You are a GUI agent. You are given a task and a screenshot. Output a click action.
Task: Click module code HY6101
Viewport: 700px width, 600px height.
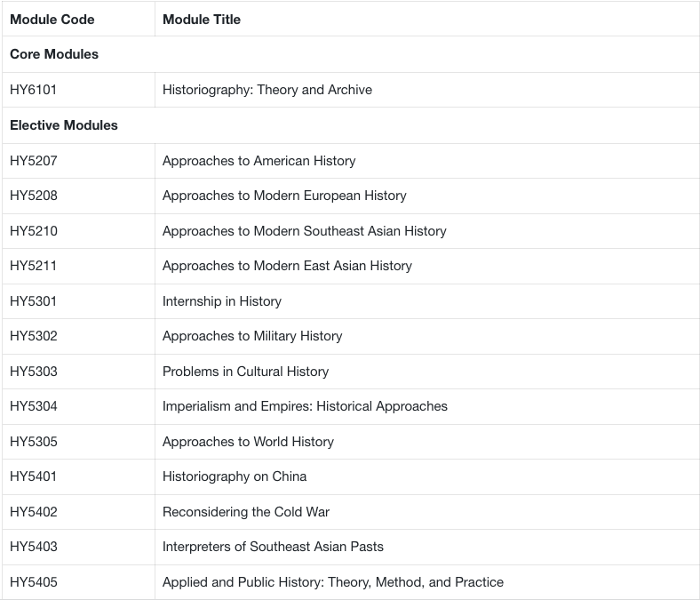(x=34, y=90)
